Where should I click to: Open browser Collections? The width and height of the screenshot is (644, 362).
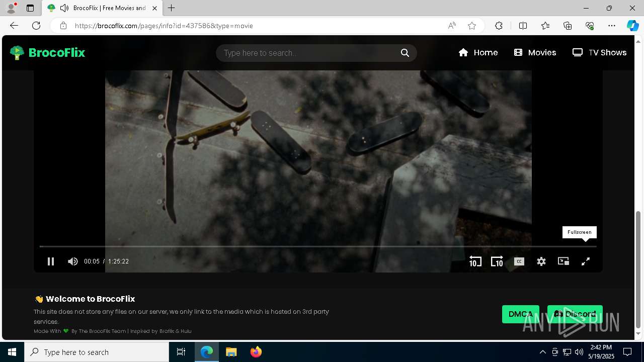tap(568, 26)
